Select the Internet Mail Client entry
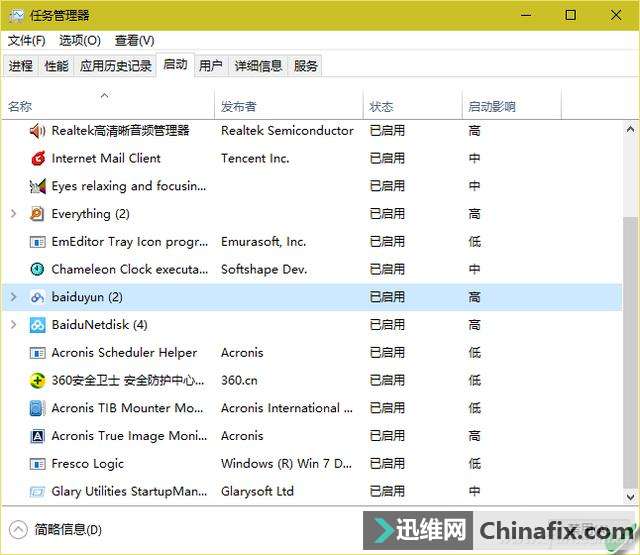Image resolution: width=640 pixels, height=555 pixels. click(106, 158)
